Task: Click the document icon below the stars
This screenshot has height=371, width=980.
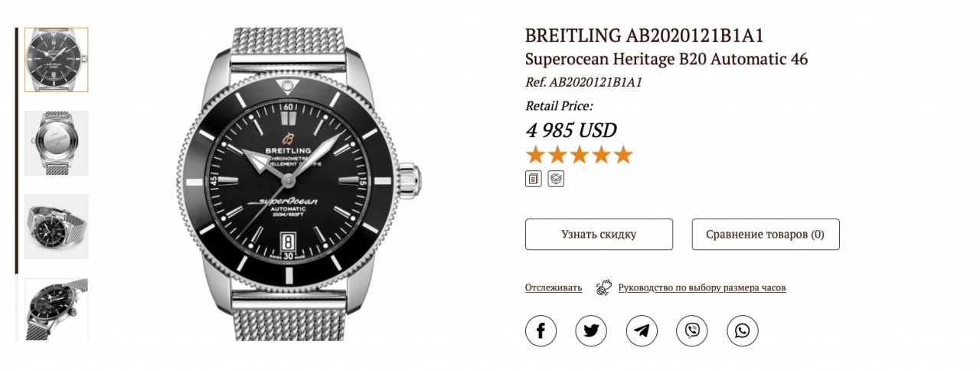Action: click(x=534, y=179)
